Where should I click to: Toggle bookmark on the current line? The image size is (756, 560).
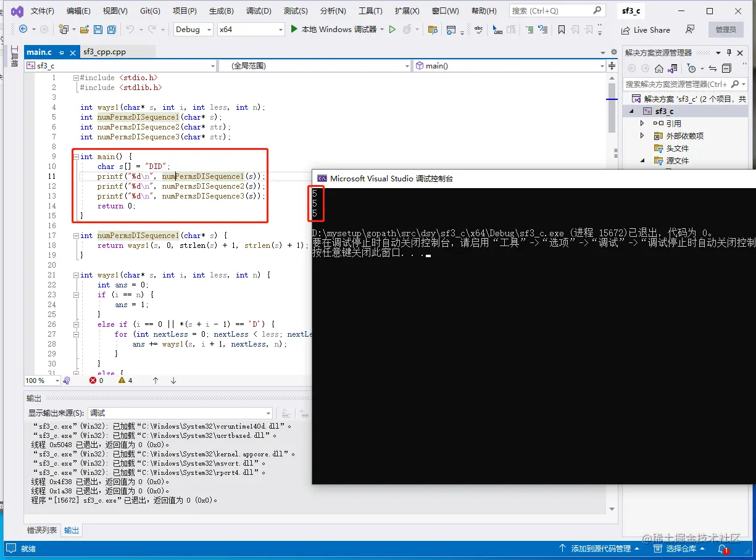click(x=561, y=30)
